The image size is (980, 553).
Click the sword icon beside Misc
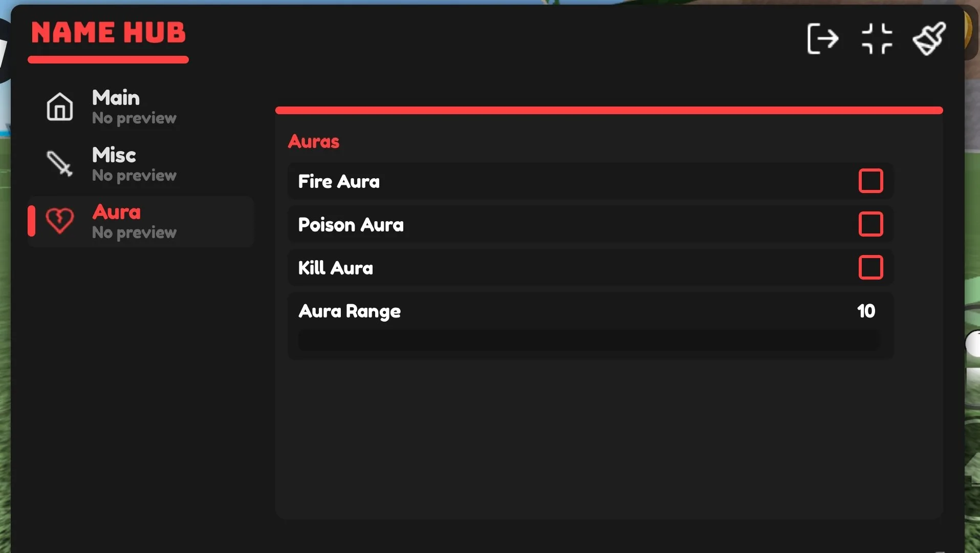[x=60, y=164]
